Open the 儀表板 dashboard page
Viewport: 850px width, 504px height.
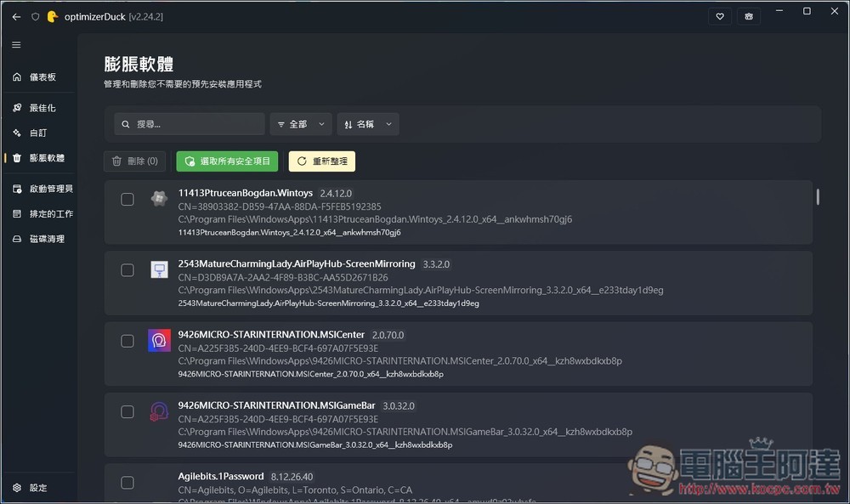pyautogui.click(x=38, y=77)
